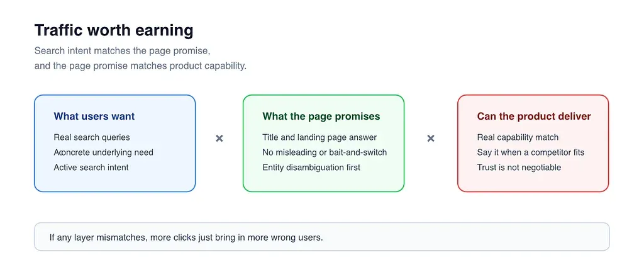Viewport: 644px width, 269px height.
Task: Click 'Title and landing page answer' text
Action: 319,137
